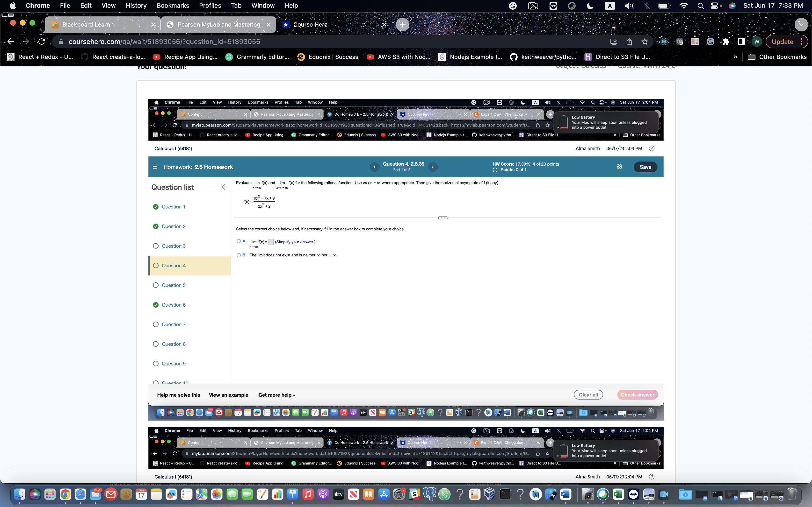Collapse the Question list panel

coord(224,187)
